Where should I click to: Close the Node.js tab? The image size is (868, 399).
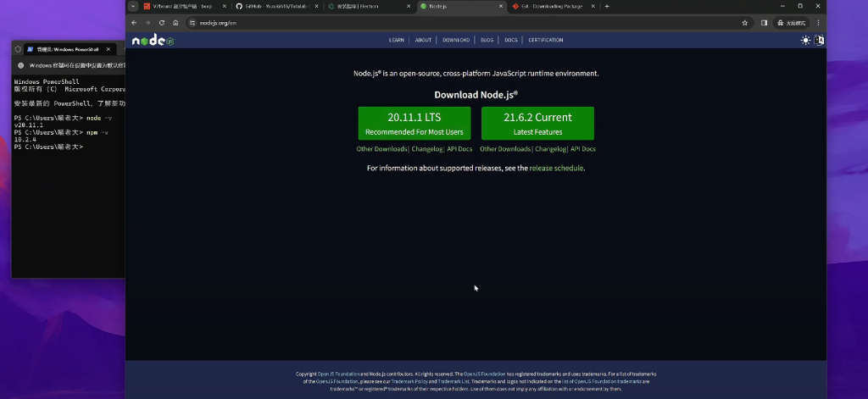point(500,6)
